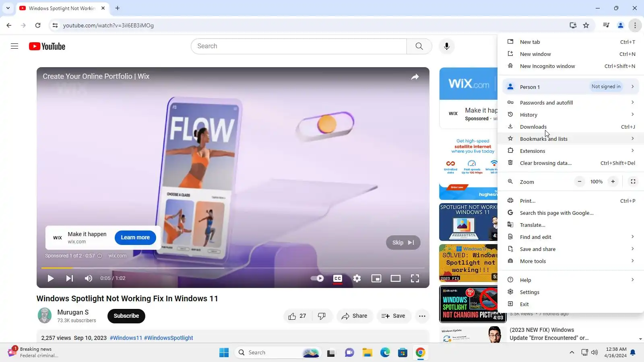Image resolution: width=644 pixels, height=362 pixels.
Task: Open Chrome Settings from menu
Action: tap(571, 292)
